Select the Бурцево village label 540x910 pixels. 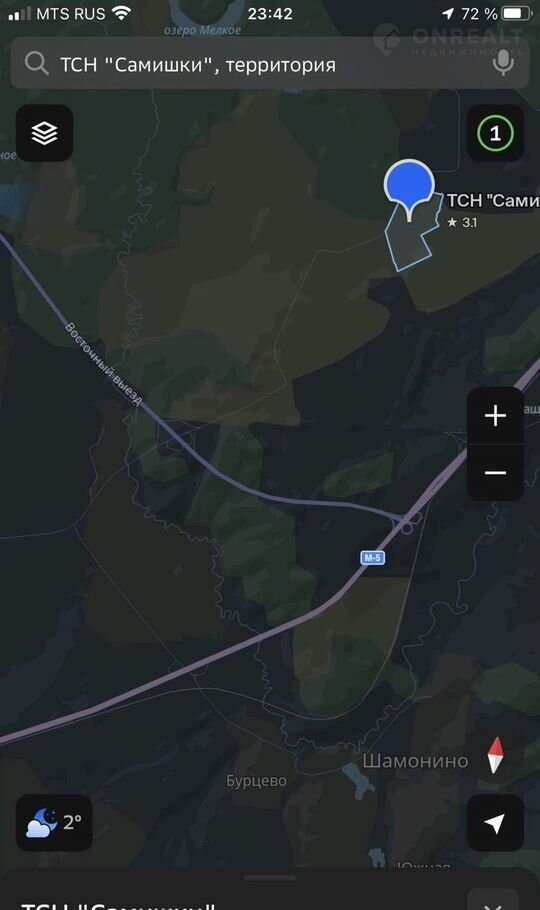pos(256,781)
